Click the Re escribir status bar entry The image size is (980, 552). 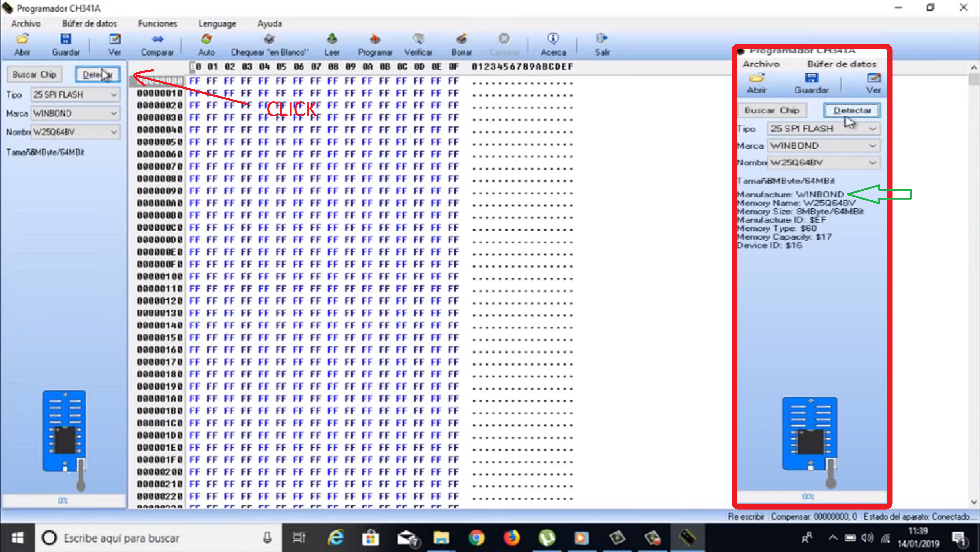(x=746, y=517)
